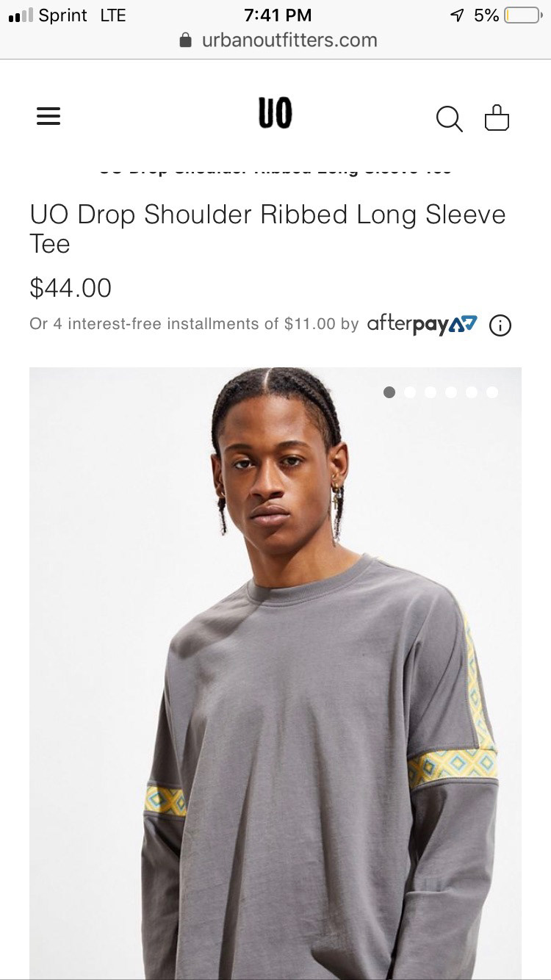The image size is (551, 980).
Task: Open the shopping bag icon
Action: click(x=497, y=118)
